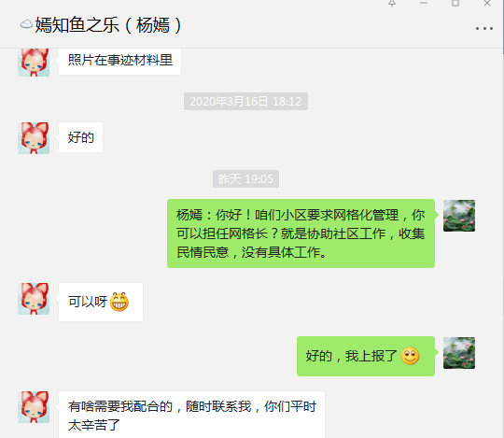Screen dimensions: 504x438
Task: Open fox avatar beside the '好的' message
Action: 34,138
